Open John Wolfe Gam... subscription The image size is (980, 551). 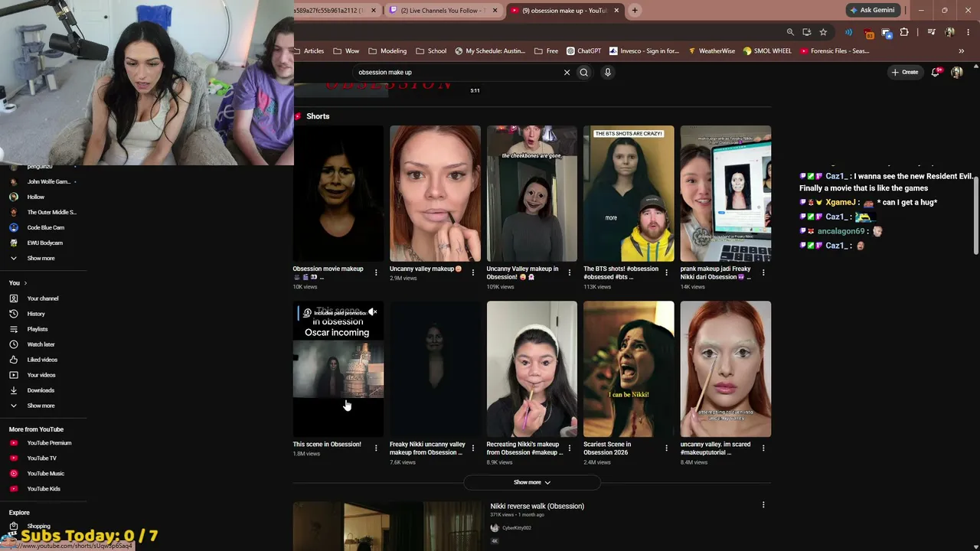(x=48, y=181)
